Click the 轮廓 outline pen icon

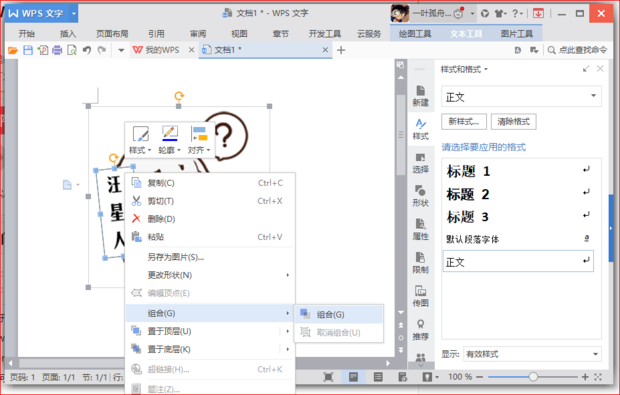(x=170, y=134)
